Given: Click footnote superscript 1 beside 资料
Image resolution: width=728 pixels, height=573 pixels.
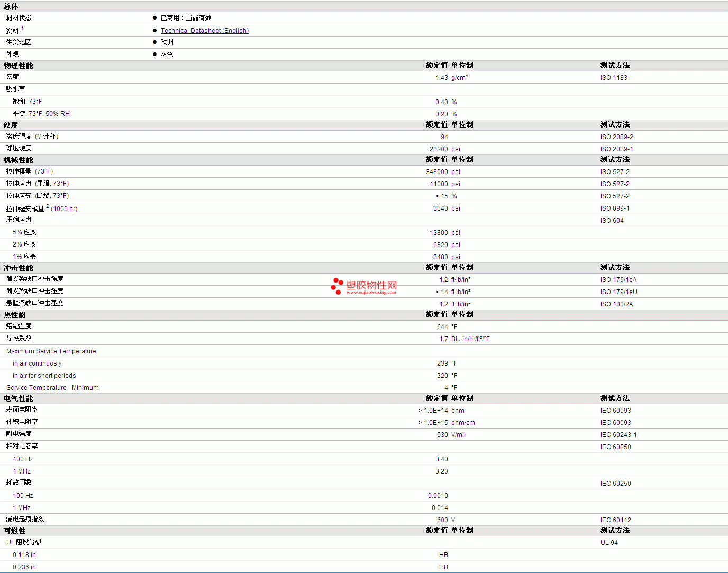Looking at the screenshot, I should (22, 29).
